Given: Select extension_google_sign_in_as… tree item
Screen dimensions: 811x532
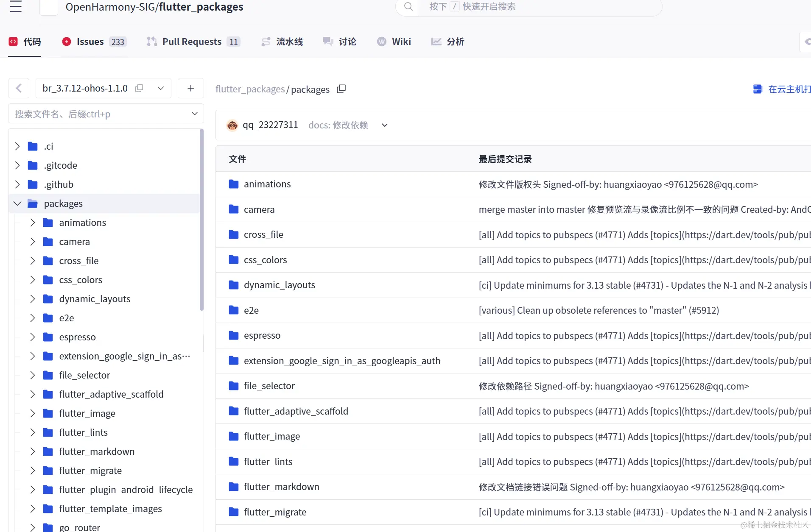Looking at the screenshot, I should [x=125, y=356].
